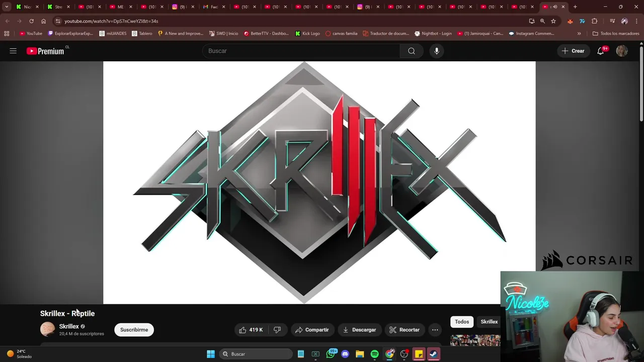Image resolution: width=644 pixels, height=362 pixels.
Task: Open Steam from the taskbar
Action: pyautogui.click(x=433, y=354)
